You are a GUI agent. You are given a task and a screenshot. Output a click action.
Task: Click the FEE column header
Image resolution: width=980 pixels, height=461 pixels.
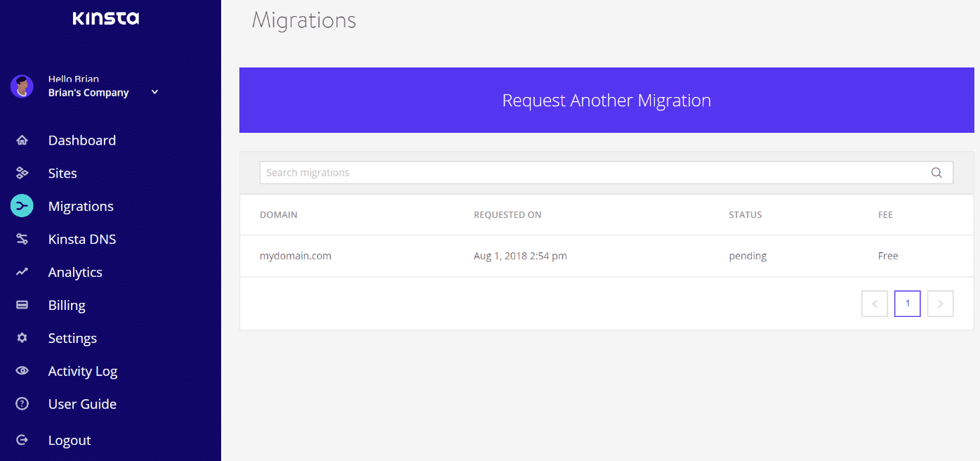pos(885,215)
